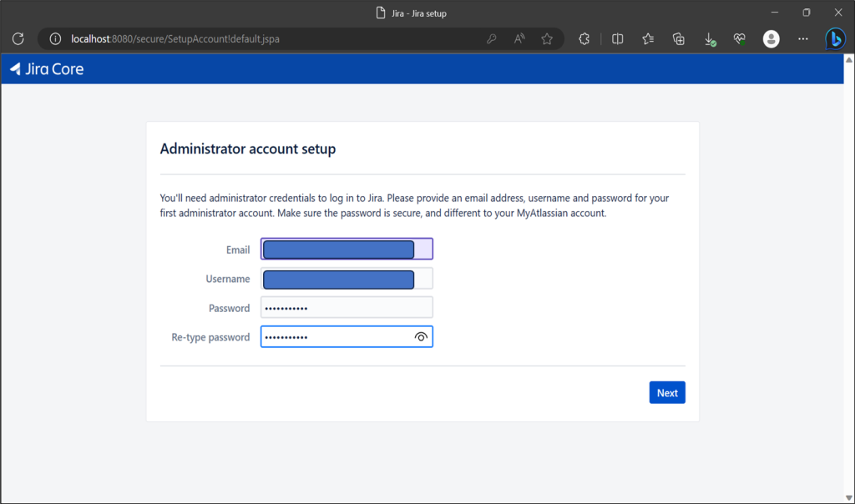Reveal the re-typed password with eye icon

pos(421,337)
